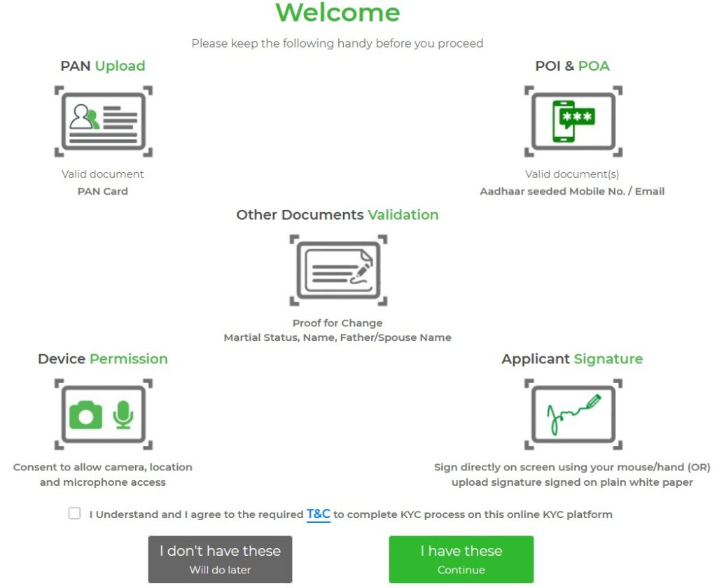Click the phone OTP icon under POI & POA

573,122
